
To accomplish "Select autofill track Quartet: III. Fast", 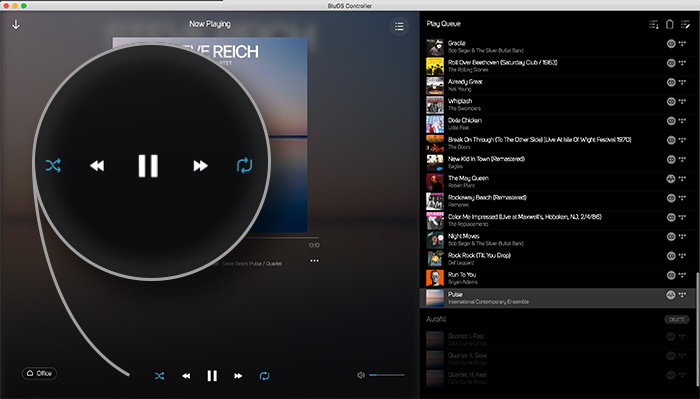I will click(558, 378).
